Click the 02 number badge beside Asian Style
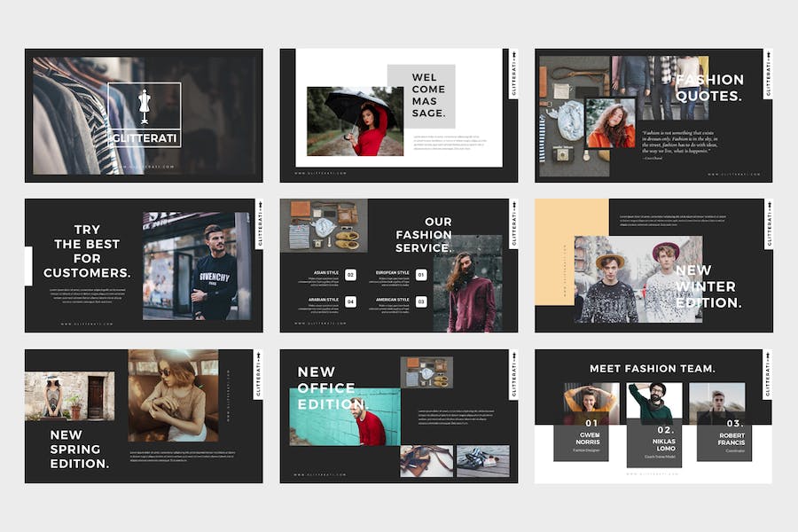This screenshot has width=798, height=532. tap(350, 275)
